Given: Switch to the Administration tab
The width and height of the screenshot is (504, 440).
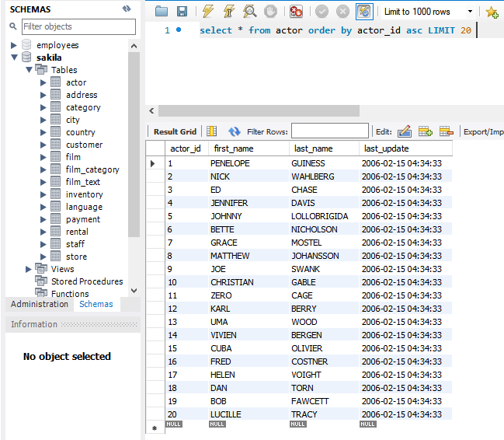Looking at the screenshot, I should click(x=39, y=304).
